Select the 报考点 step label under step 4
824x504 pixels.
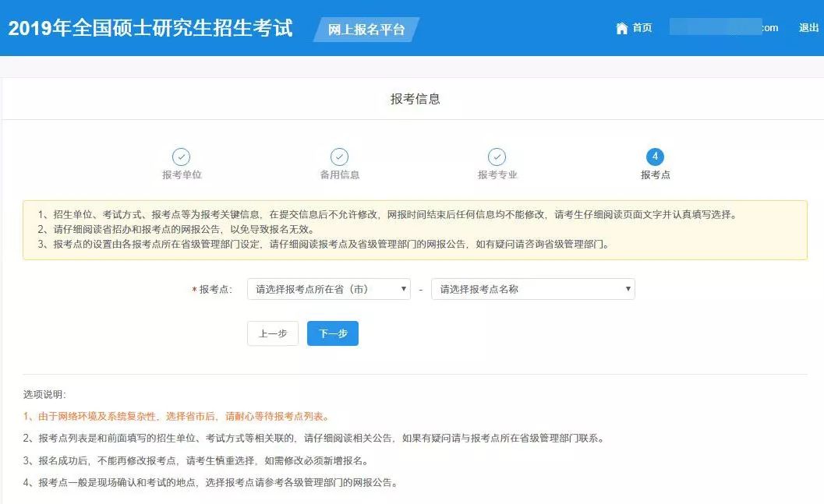655,175
